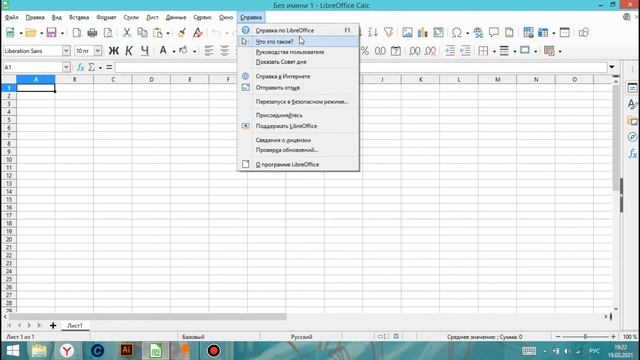
Task: Click the New document icon
Action: pyautogui.click(x=10, y=33)
